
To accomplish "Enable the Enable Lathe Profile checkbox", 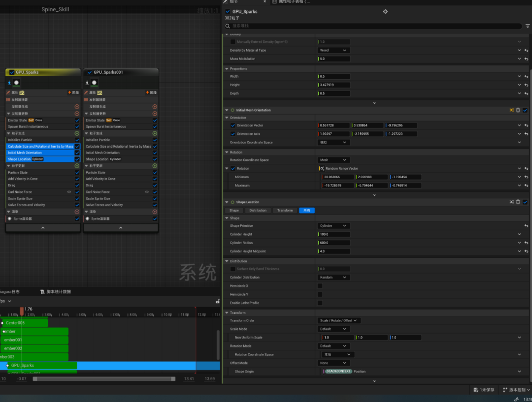I will [x=320, y=303].
